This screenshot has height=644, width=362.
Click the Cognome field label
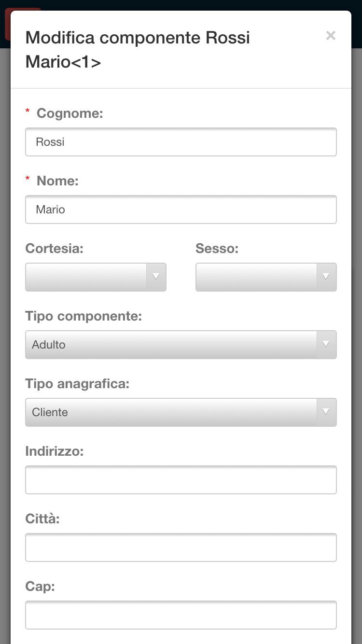[x=70, y=113]
